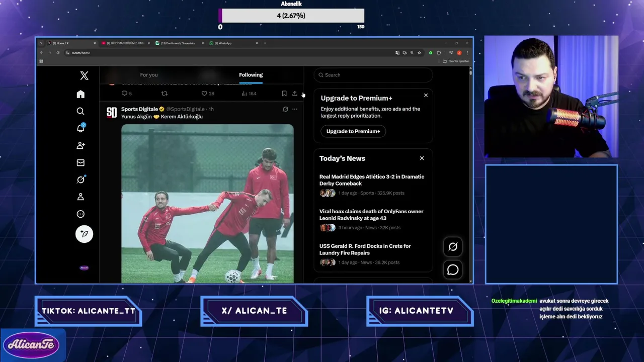Open the Sports Digitale profile name link
Screen dimensions: 644x362
tap(139, 109)
